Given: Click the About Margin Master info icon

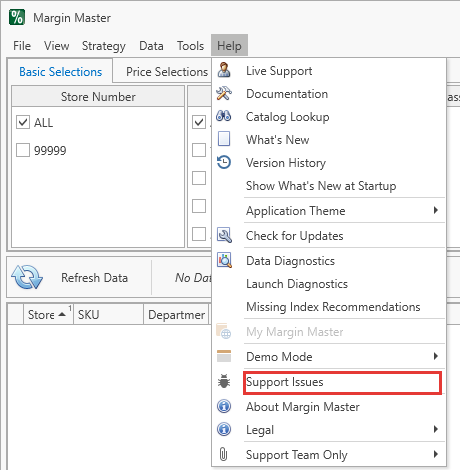Looking at the screenshot, I should point(224,406).
